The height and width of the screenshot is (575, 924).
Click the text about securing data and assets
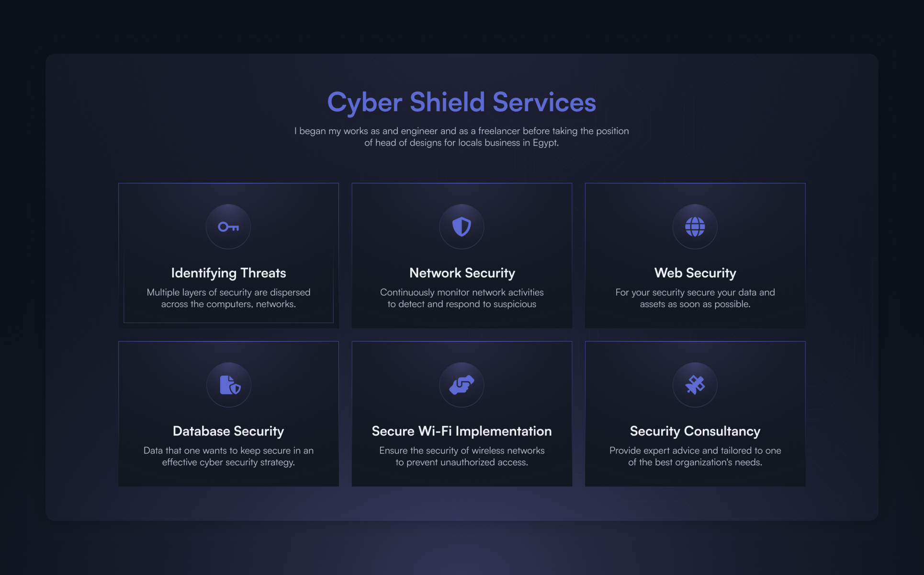coord(695,298)
